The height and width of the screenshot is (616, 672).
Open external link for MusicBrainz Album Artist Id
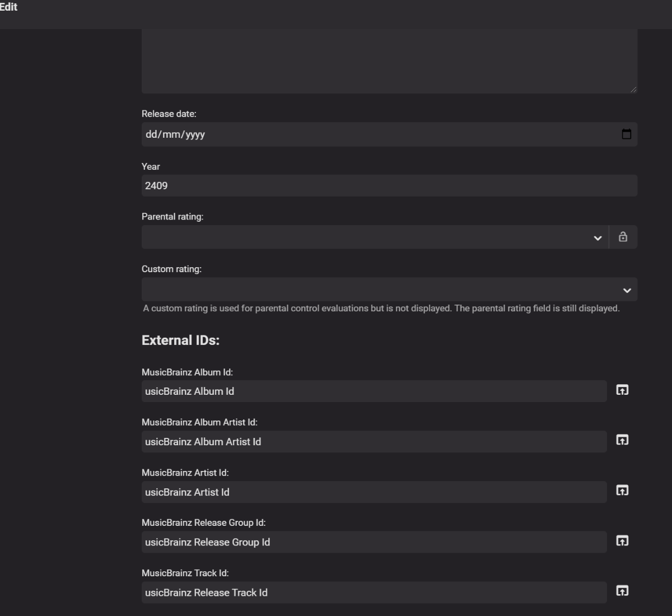622,440
